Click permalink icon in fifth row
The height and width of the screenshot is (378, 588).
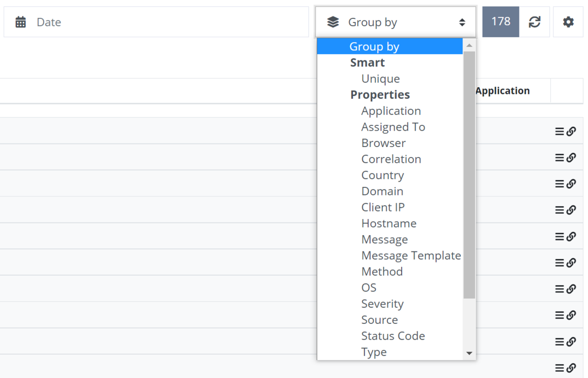pos(571,237)
